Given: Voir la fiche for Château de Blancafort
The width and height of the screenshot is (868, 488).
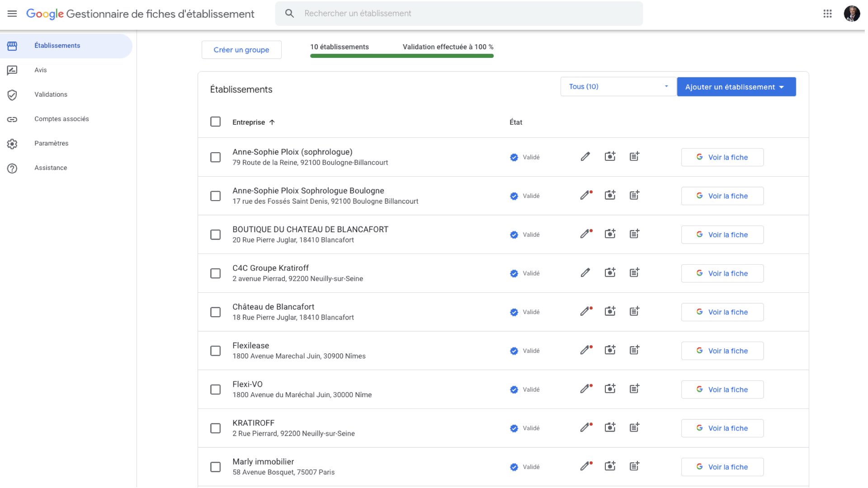Looking at the screenshot, I should click(x=722, y=312).
